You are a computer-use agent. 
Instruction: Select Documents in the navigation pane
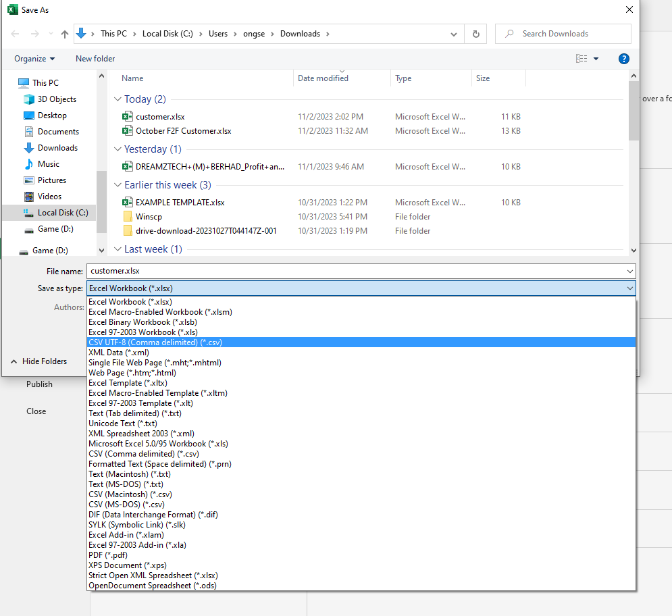[51, 132]
